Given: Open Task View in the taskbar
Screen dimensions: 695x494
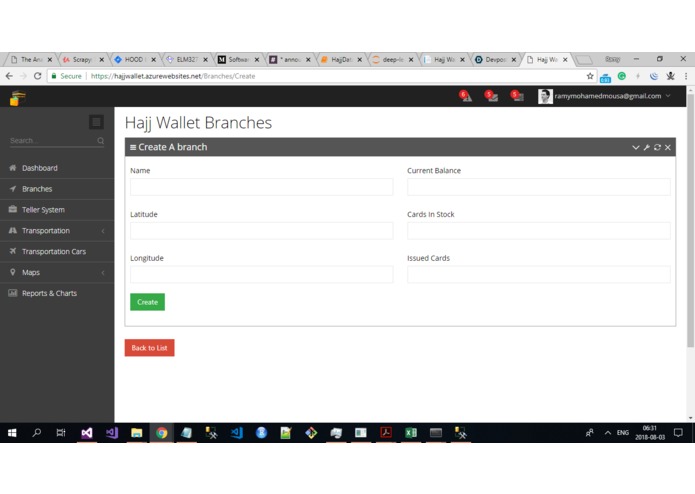Looking at the screenshot, I should pyautogui.click(x=61, y=433).
